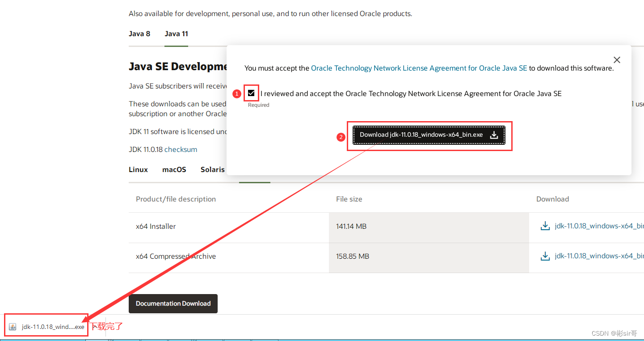Click the Download column header

point(552,199)
